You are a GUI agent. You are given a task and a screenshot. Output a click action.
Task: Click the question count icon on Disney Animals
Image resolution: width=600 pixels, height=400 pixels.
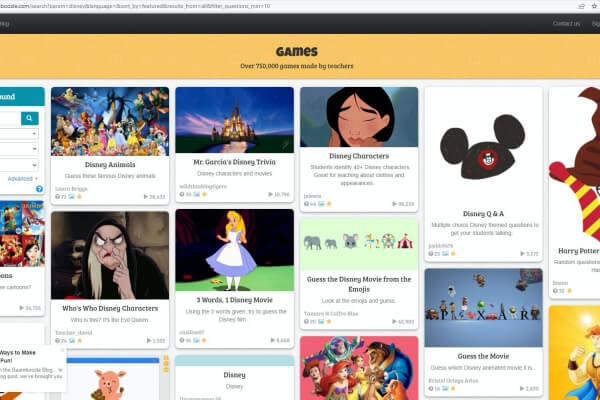click(x=57, y=197)
